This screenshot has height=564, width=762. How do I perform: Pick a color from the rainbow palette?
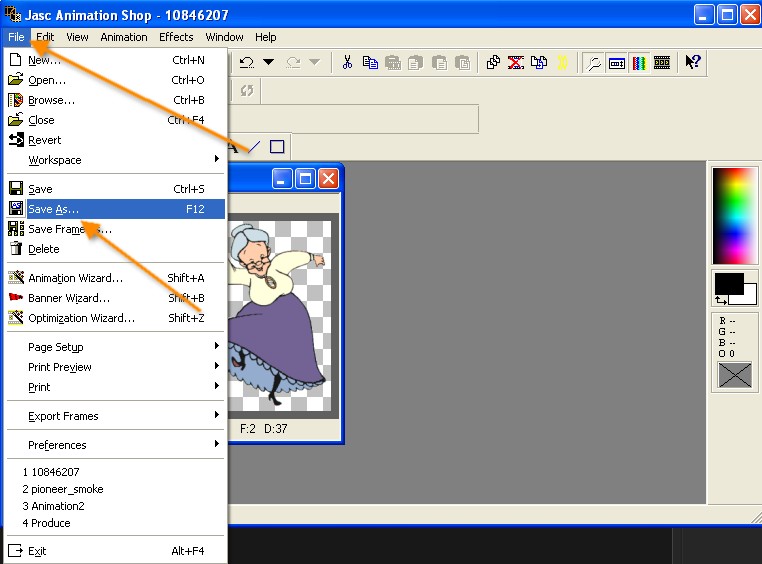734,216
